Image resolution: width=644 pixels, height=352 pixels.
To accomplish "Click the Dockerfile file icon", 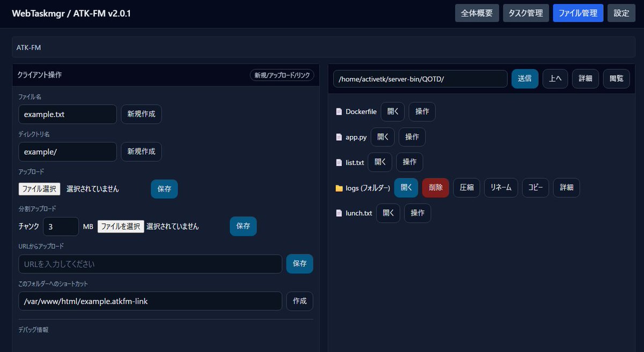I will click(339, 112).
